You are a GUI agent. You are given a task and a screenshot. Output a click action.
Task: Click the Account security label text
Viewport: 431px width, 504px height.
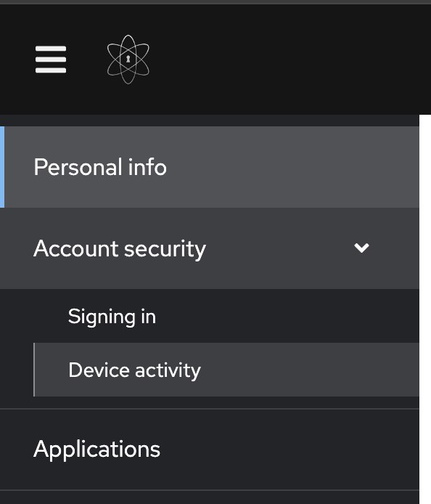point(120,249)
